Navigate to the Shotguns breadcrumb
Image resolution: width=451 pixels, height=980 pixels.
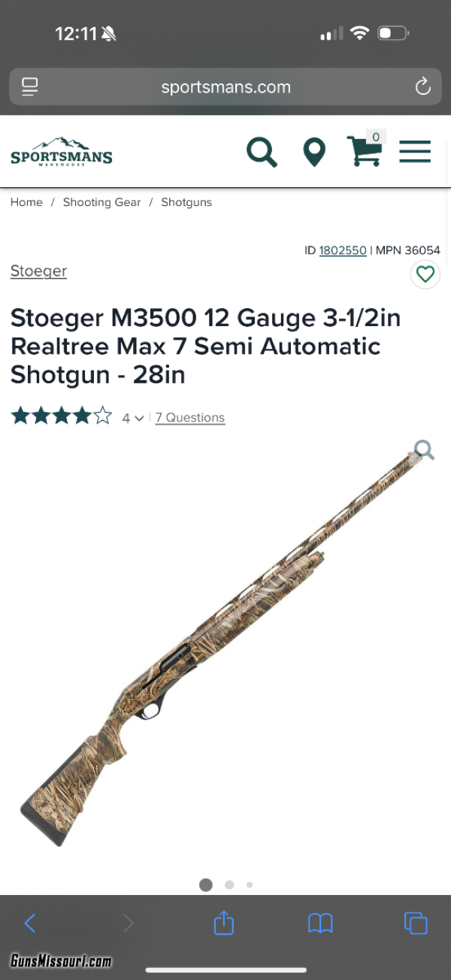pyautogui.click(x=186, y=202)
